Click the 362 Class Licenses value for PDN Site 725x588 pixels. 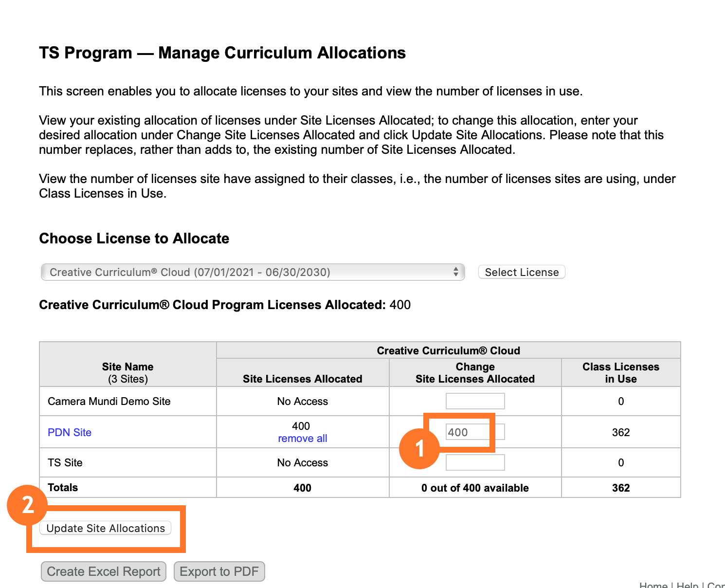point(620,432)
